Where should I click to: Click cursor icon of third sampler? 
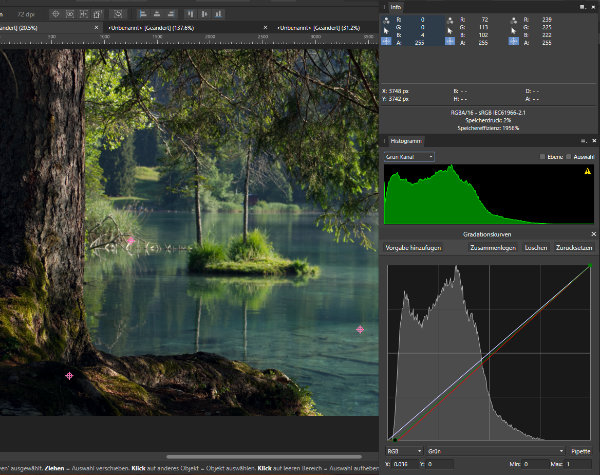click(514, 31)
